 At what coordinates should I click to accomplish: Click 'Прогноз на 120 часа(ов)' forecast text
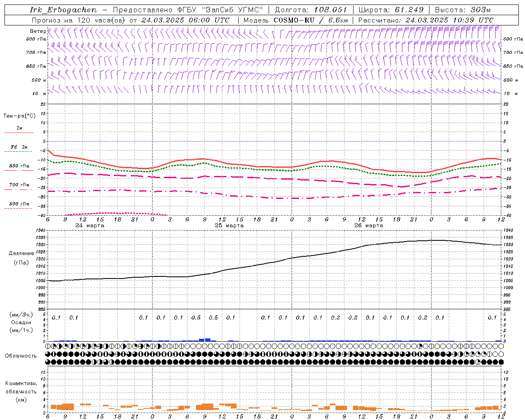79,20
